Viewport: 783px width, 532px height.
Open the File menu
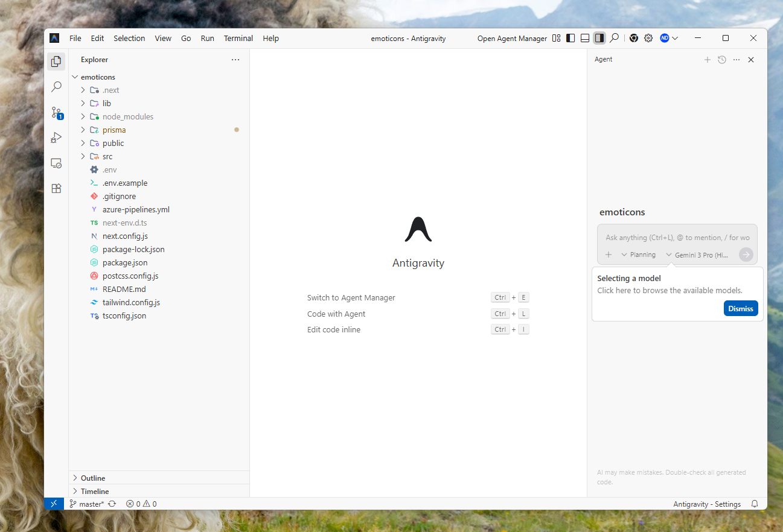(75, 38)
